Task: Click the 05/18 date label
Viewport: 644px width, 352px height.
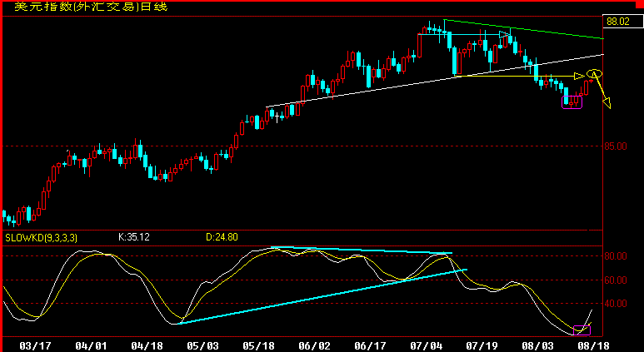Action: 258,345
